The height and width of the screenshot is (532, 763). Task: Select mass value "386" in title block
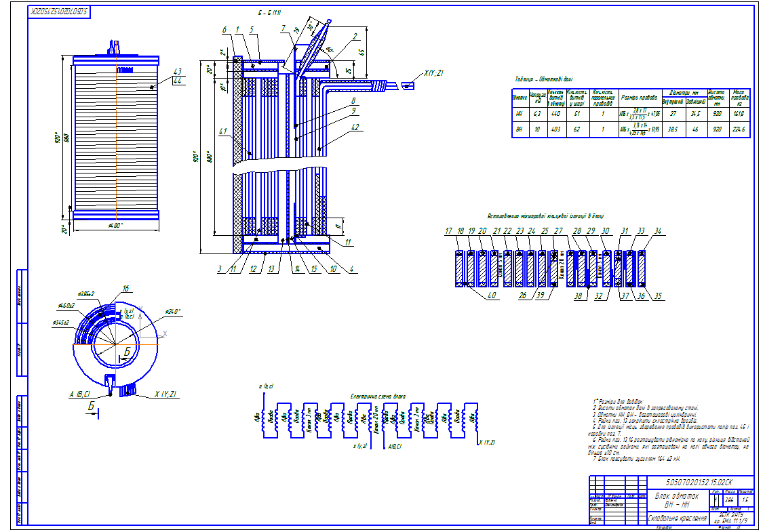click(x=729, y=500)
